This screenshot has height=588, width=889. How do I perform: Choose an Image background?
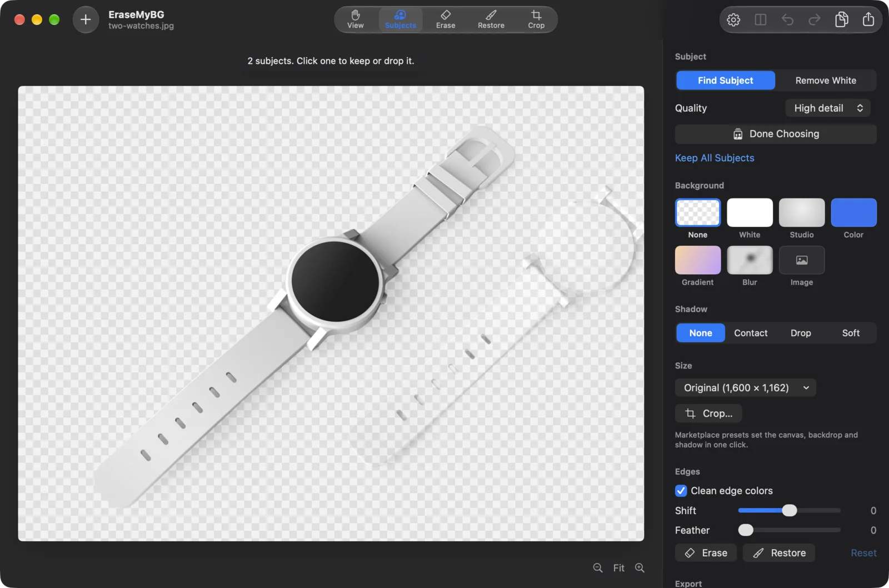pyautogui.click(x=802, y=260)
